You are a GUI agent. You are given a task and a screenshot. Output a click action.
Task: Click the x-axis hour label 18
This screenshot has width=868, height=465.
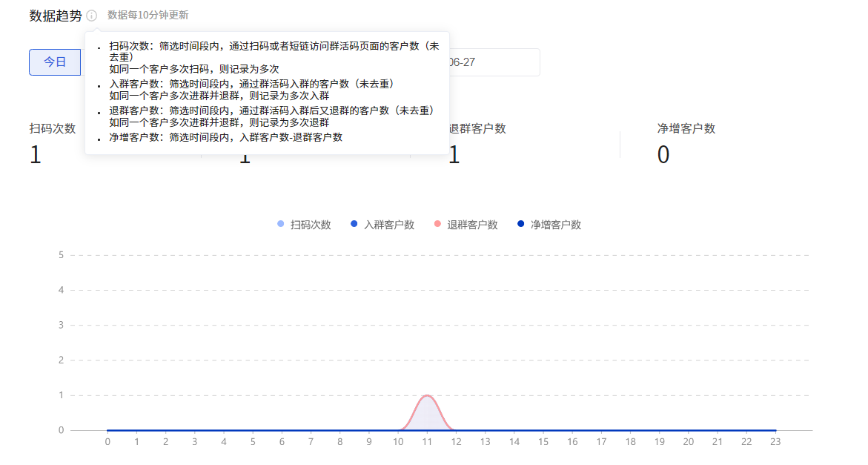(x=631, y=442)
